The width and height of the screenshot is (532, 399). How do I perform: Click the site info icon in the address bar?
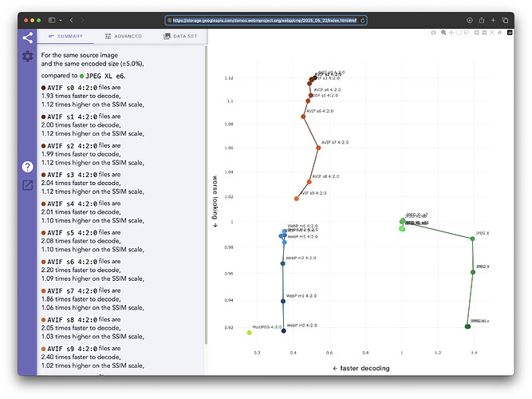pyautogui.click(x=170, y=21)
